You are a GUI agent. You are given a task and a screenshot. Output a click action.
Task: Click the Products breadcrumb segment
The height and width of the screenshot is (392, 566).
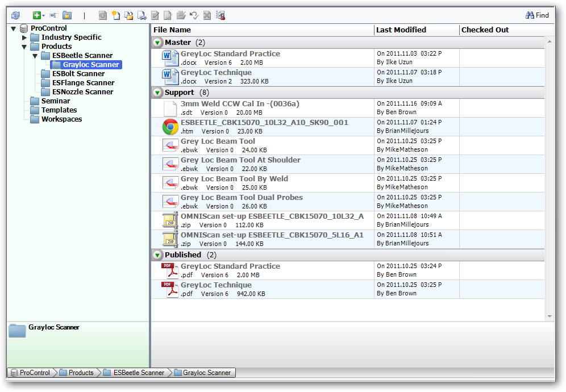(77, 373)
